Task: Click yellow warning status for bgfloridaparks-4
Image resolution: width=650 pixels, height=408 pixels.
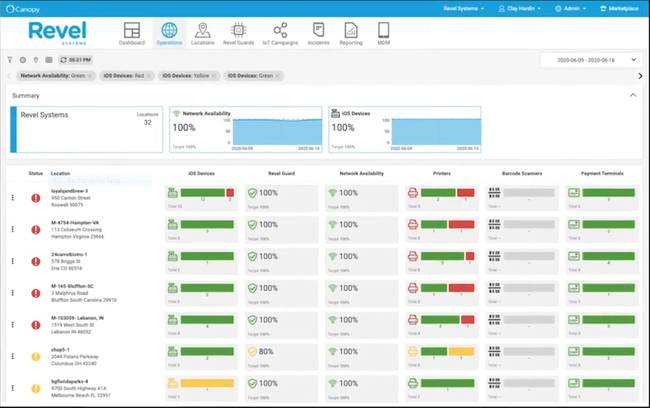Action: (36, 389)
